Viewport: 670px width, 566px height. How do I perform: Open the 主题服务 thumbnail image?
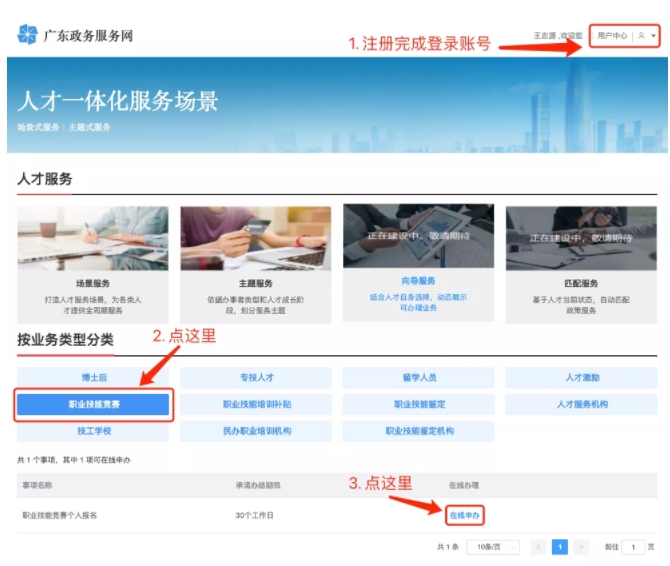(x=255, y=238)
